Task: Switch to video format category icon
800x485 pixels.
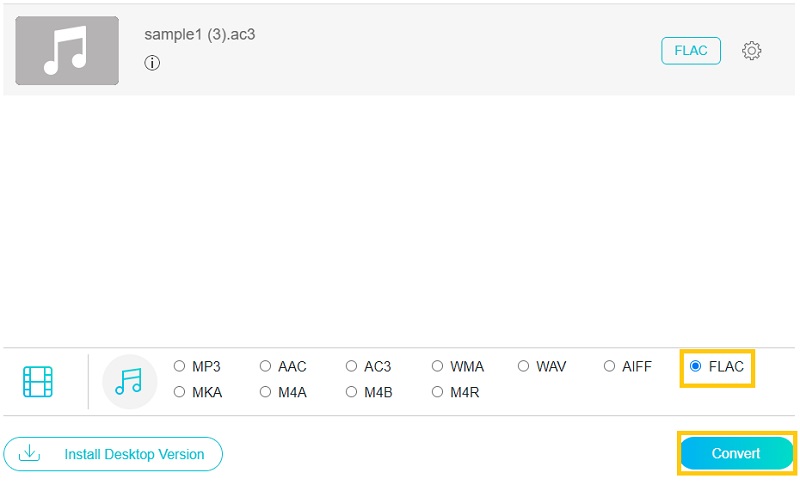Action: [x=38, y=381]
